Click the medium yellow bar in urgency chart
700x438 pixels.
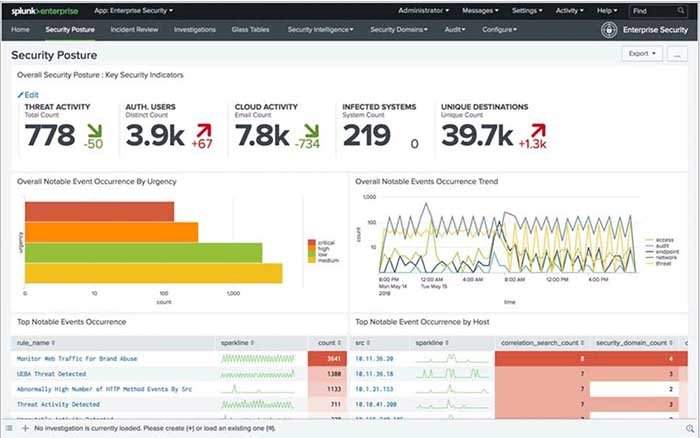[x=154, y=273]
